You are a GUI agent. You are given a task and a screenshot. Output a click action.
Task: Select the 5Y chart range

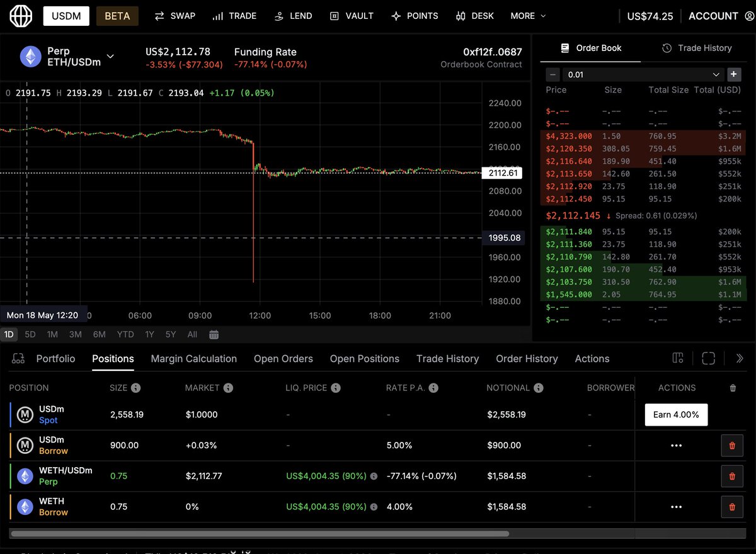171,334
